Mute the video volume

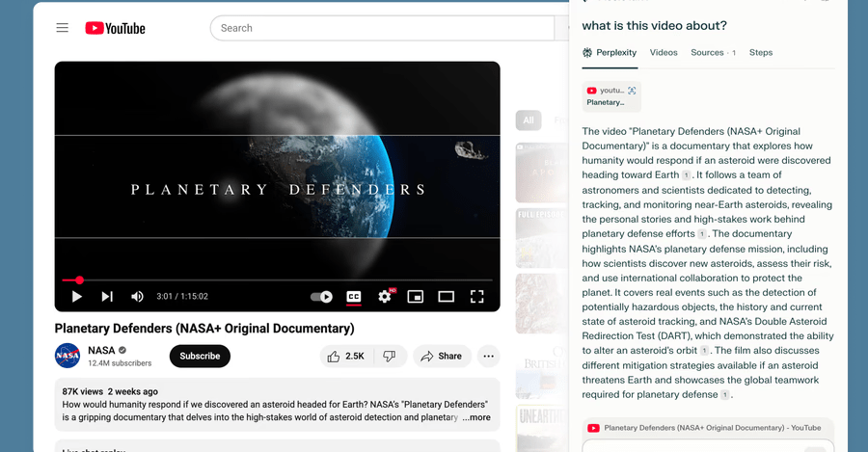[137, 297]
